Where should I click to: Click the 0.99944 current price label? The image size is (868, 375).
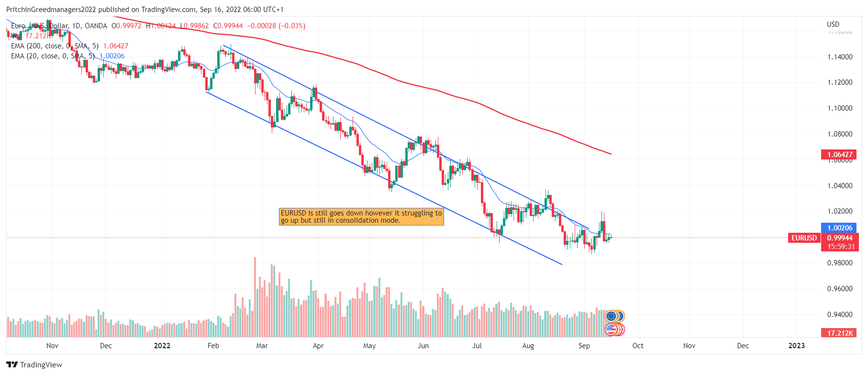coord(840,238)
